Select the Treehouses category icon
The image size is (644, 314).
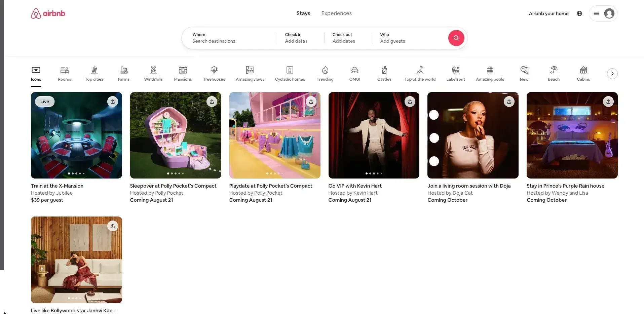tap(214, 74)
